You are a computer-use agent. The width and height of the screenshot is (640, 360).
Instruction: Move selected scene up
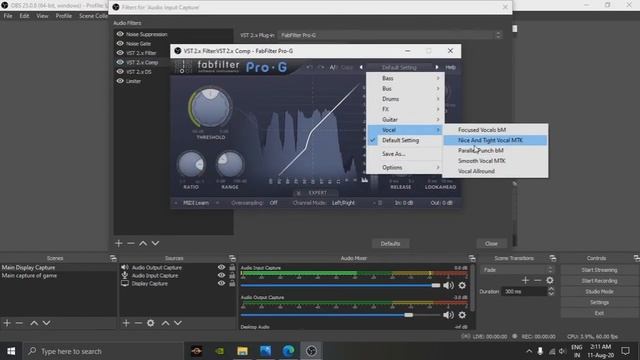pos(34,323)
